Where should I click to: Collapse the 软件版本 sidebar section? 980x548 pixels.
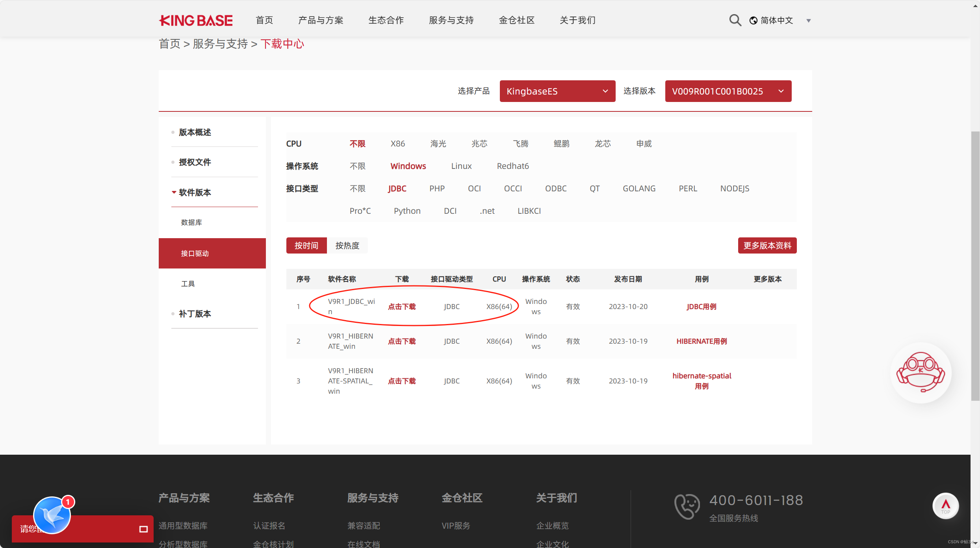[195, 193]
